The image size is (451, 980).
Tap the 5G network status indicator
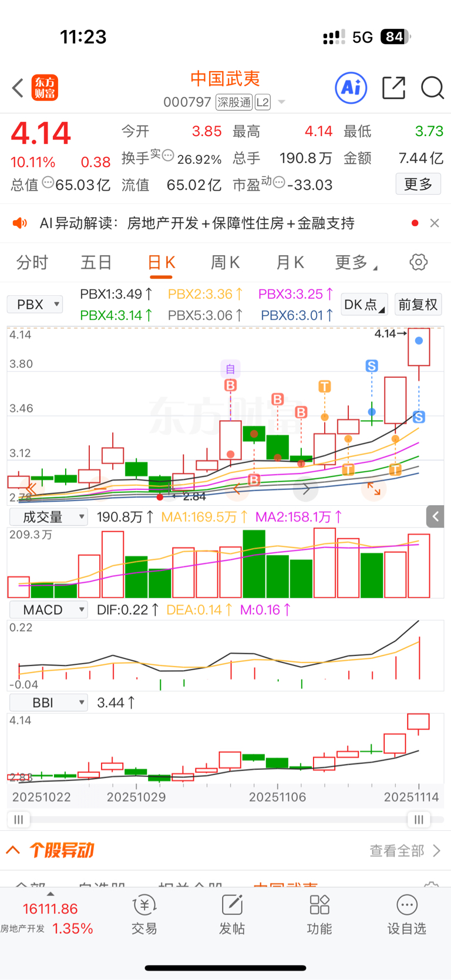click(x=362, y=38)
